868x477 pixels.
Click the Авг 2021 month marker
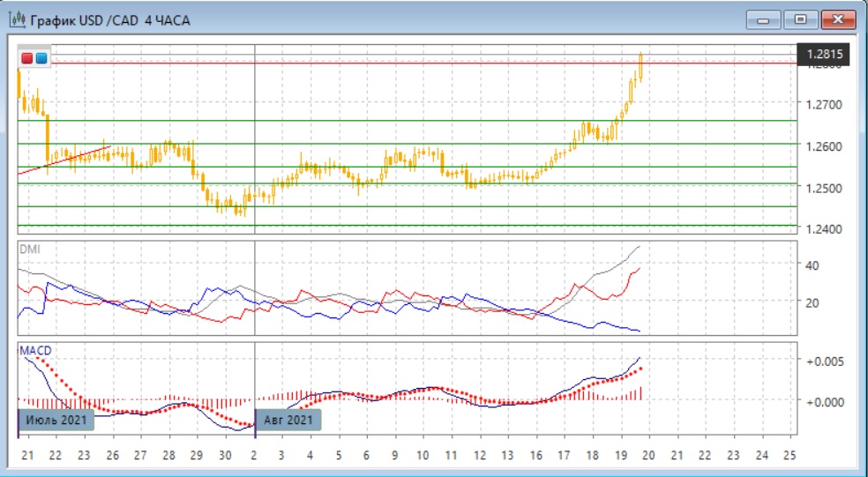tap(288, 420)
